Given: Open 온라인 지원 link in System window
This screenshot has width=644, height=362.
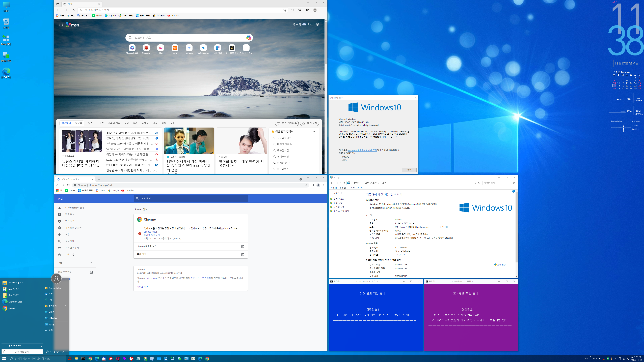Looking at the screenshot, I should click(x=400, y=255).
